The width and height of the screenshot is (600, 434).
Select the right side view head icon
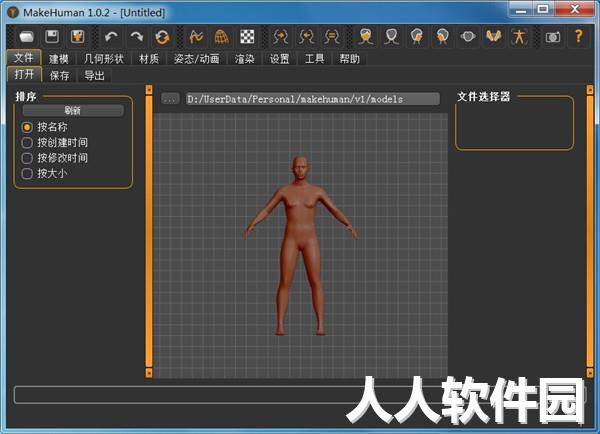tap(442, 37)
